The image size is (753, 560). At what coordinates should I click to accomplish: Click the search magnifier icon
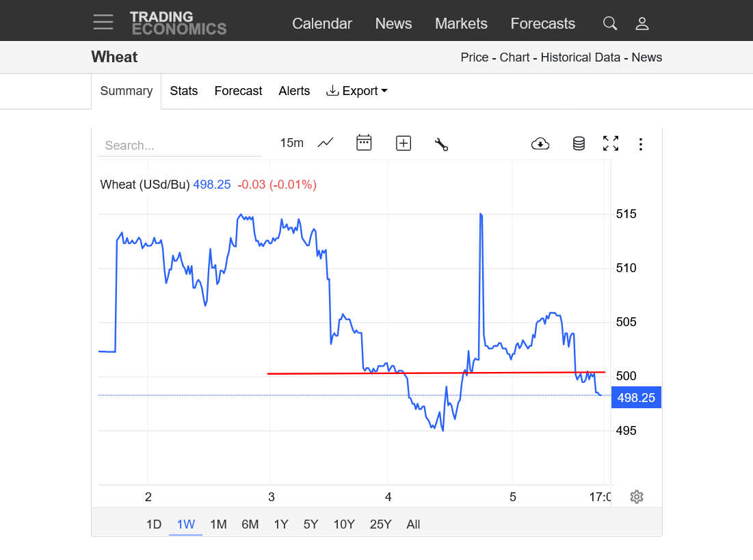click(609, 23)
